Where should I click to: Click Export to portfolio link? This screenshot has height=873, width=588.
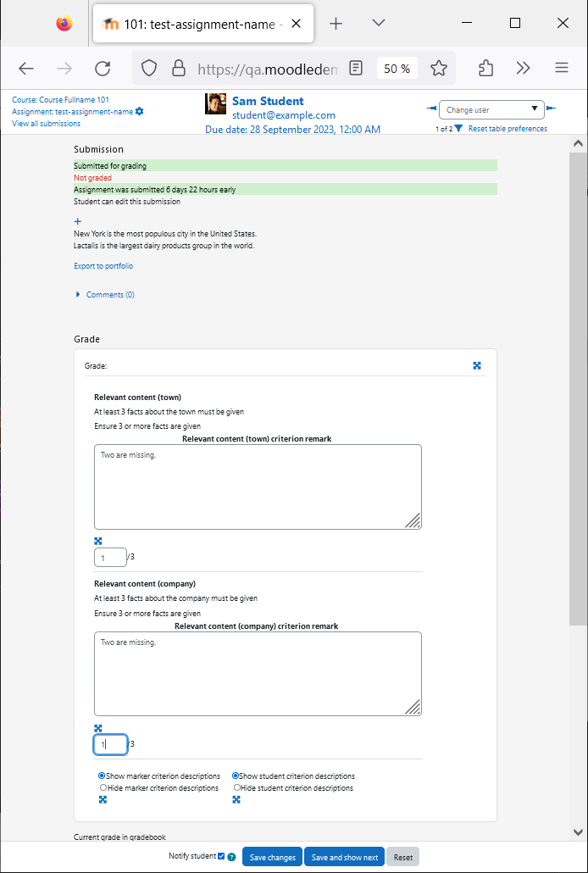(x=103, y=266)
